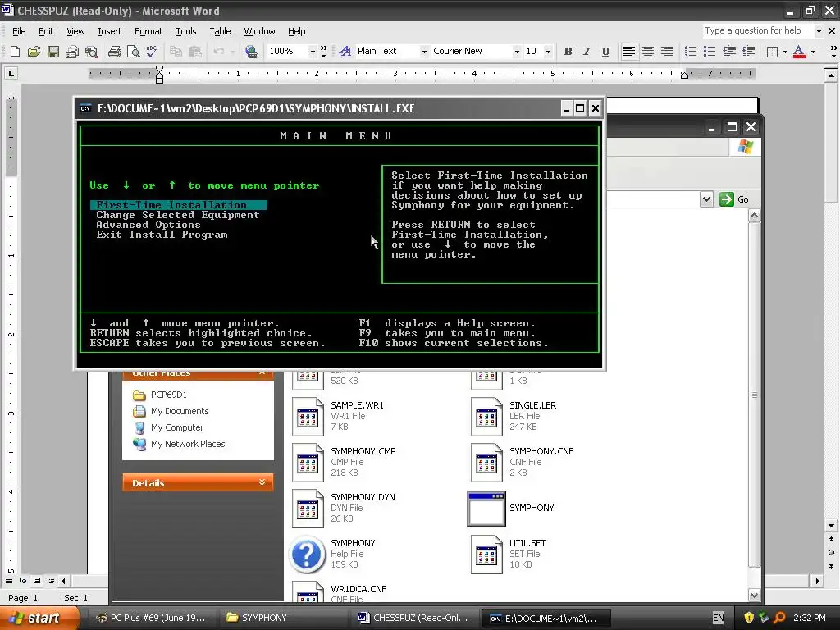Toggle Italic formatting

point(587,52)
